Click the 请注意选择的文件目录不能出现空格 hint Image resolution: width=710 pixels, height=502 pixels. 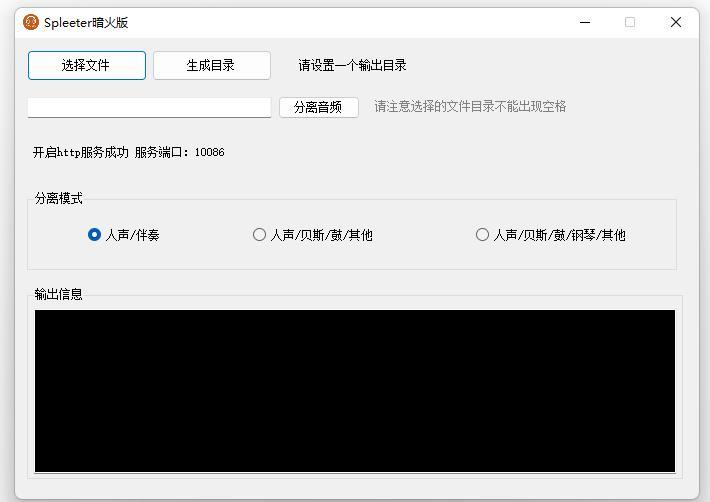tap(470, 106)
